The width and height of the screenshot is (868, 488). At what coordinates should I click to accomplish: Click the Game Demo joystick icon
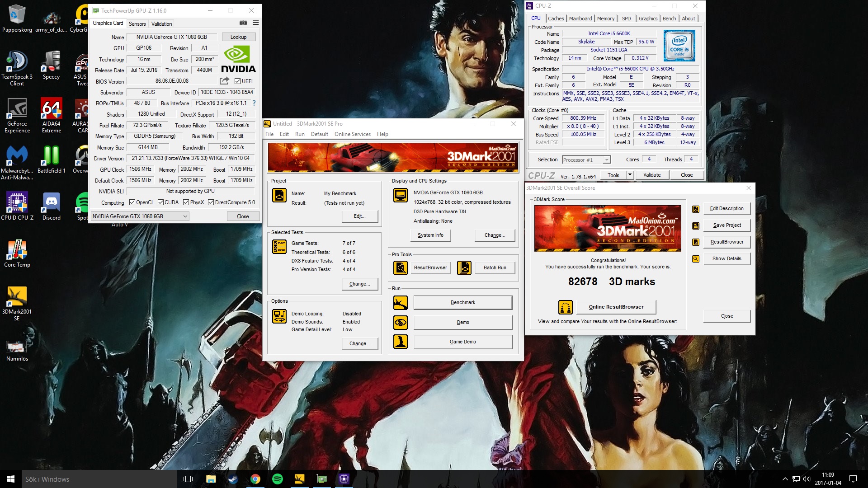pyautogui.click(x=401, y=342)
